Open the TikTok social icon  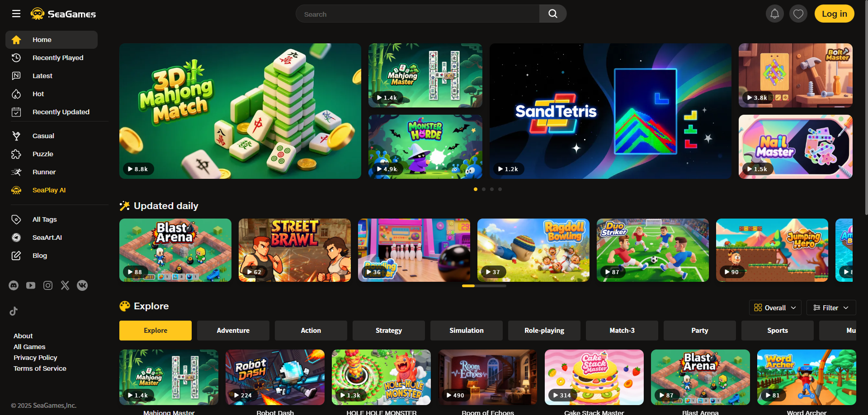click(x=14, y=311)
